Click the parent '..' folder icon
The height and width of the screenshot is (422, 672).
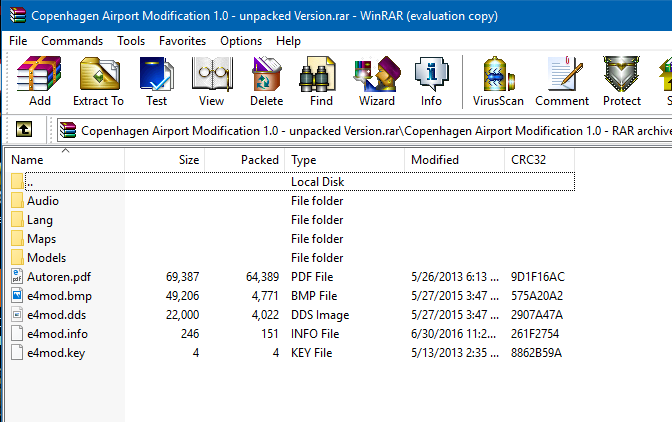(17, 181)
